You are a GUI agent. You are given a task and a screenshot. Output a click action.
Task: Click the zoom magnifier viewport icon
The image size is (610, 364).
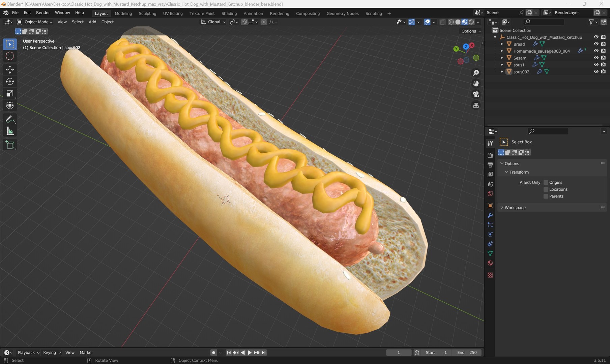(x=476, y=73)
